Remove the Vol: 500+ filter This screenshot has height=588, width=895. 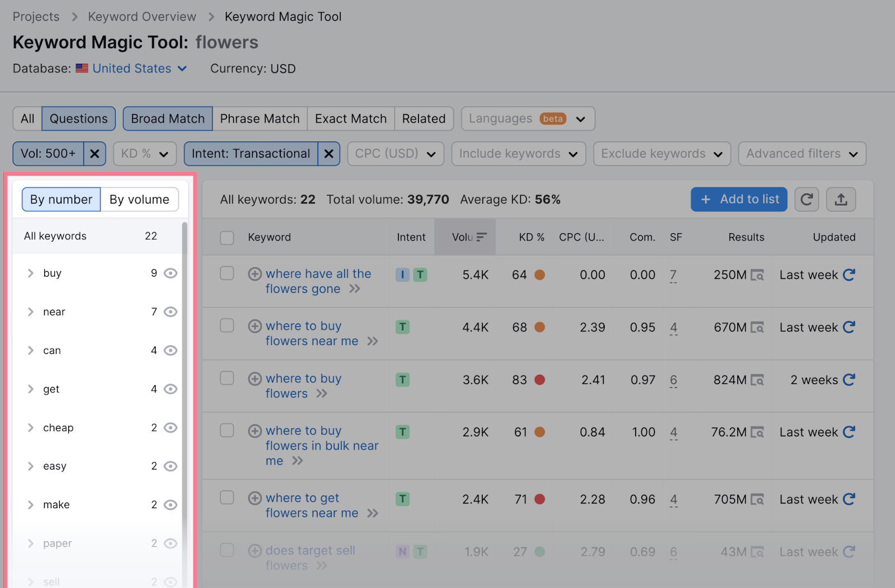(95, 154)
